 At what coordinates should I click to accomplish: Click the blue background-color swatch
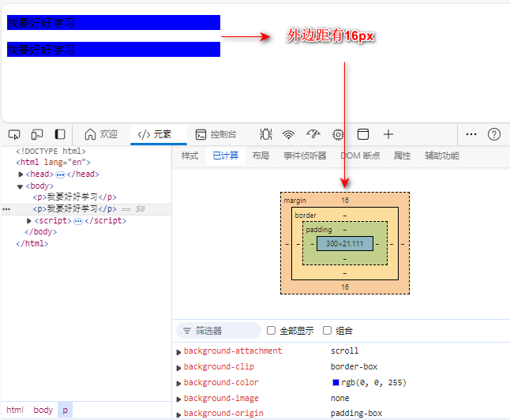[336, 383]
